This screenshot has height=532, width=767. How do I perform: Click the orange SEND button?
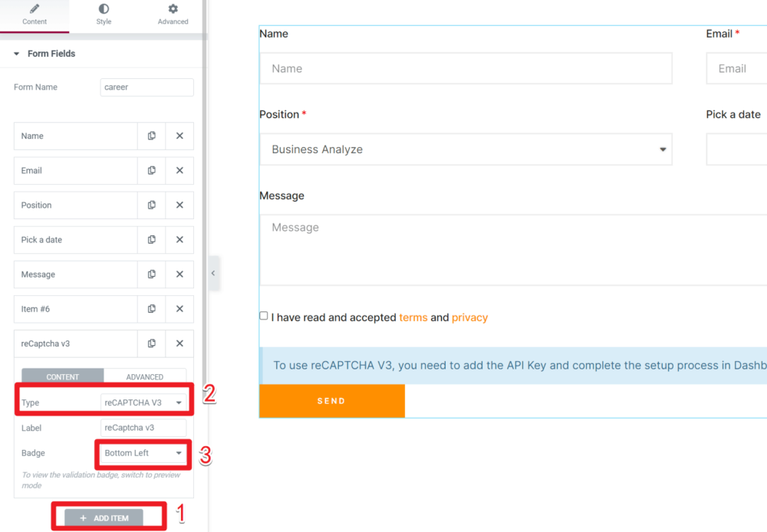[x=331, y=401]
